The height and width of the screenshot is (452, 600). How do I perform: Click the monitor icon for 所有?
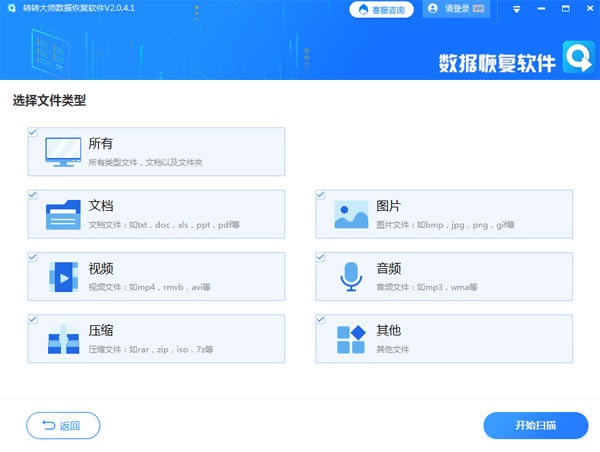click(63, 152)
